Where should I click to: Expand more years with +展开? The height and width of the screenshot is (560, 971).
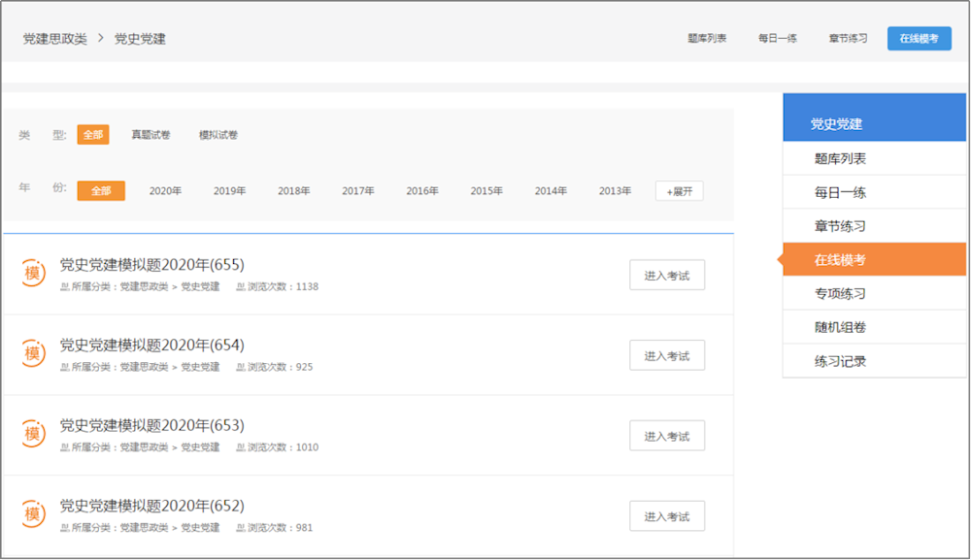[679, 191]
